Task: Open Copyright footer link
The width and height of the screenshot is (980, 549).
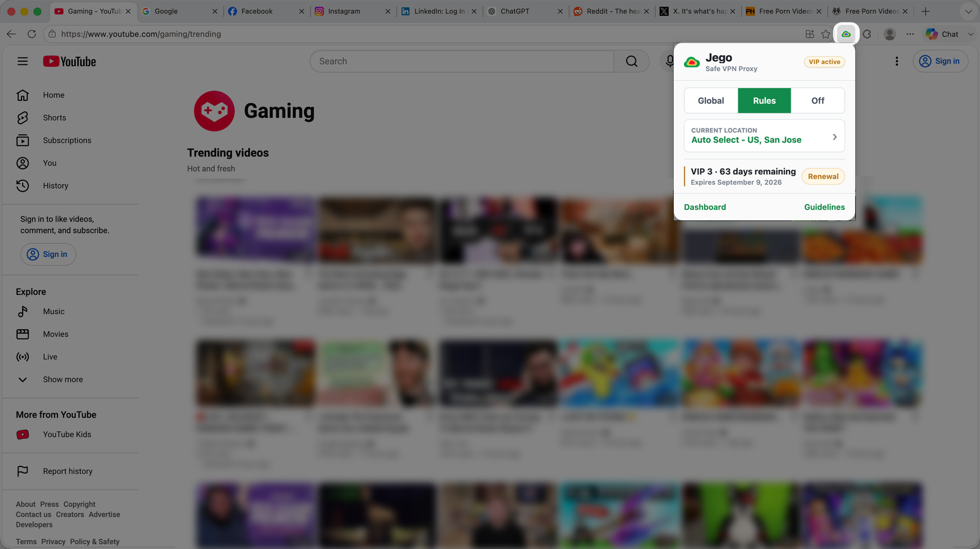Action: [x=80, y=504]
